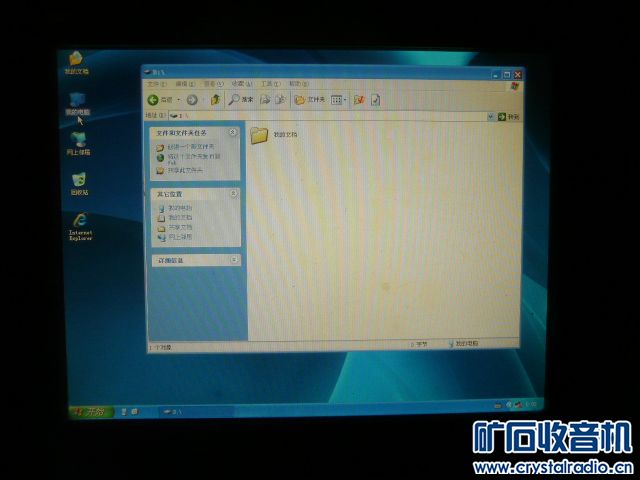Click the Views grid icon

click(336, 100)
